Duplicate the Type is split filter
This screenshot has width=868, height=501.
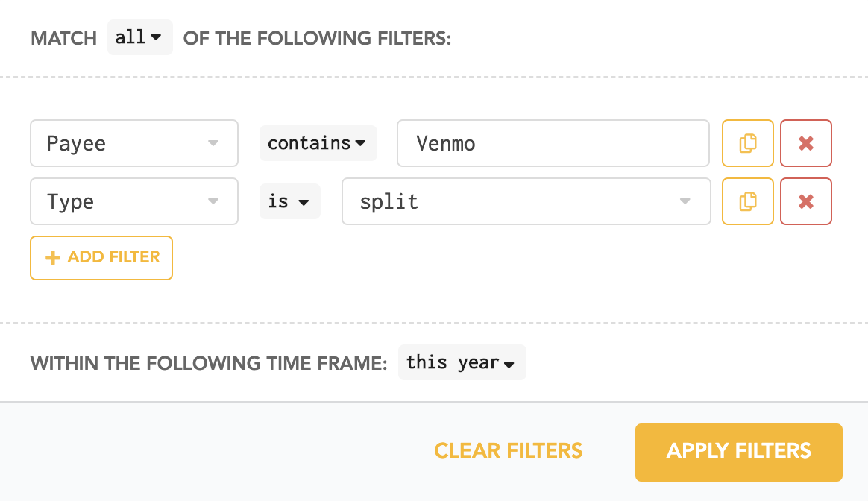(x=747, y=201)
